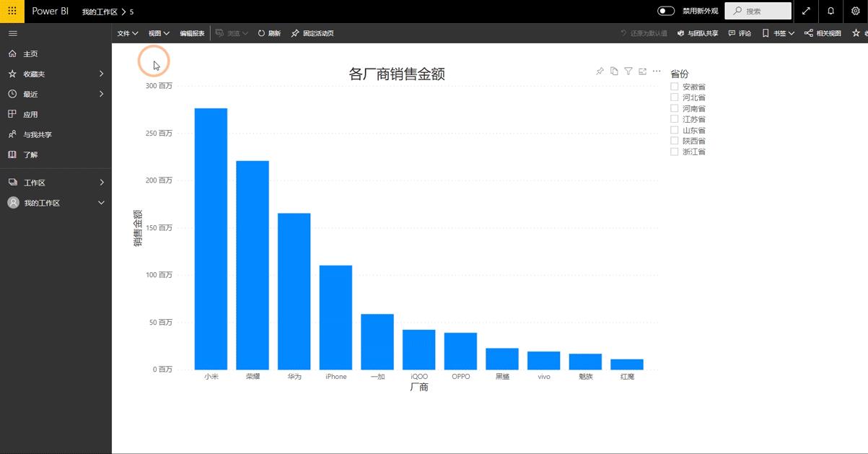
Task: Toggle the 禁用新外观 switch
Action: point(664,12)
